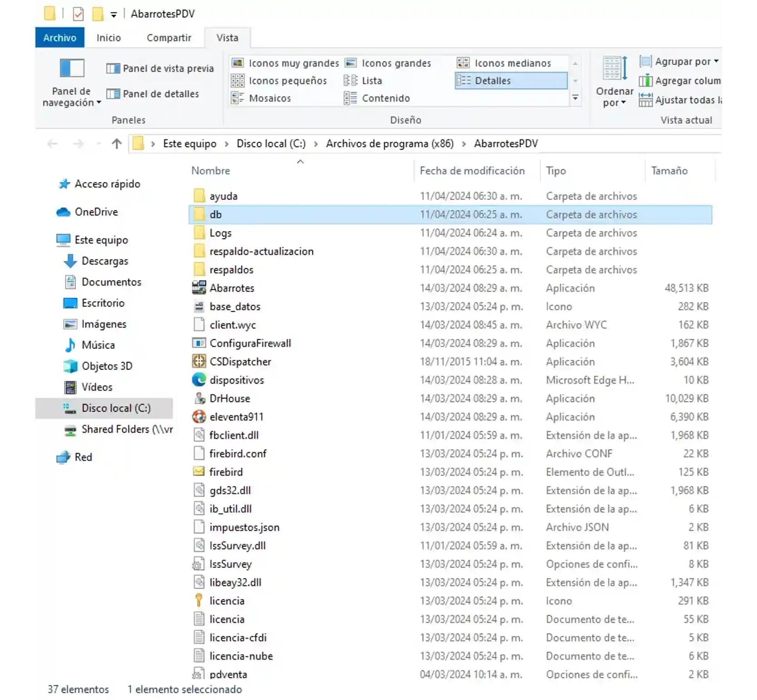Select the Detalles layout option
This screenshot has height=700, width=757.
point(511,81)
